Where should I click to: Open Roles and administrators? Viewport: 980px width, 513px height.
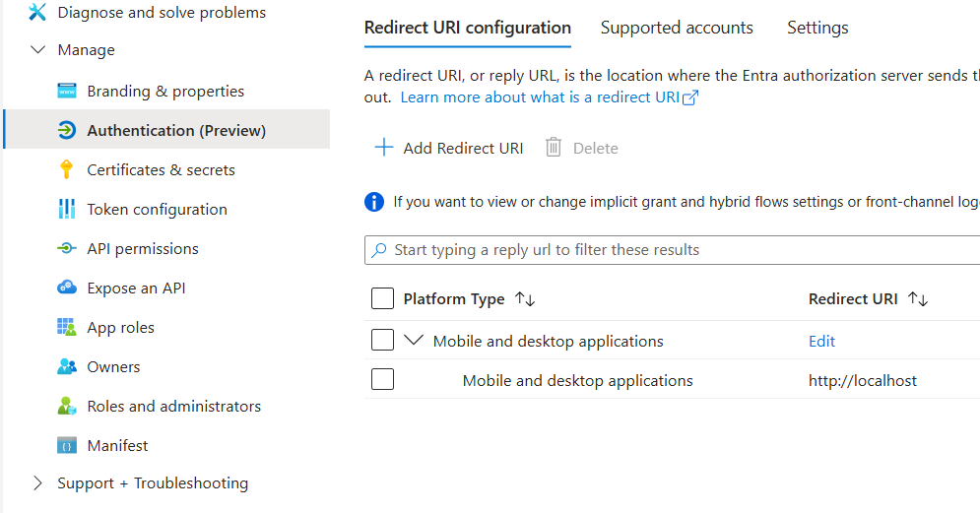click(x=173, y=406)
